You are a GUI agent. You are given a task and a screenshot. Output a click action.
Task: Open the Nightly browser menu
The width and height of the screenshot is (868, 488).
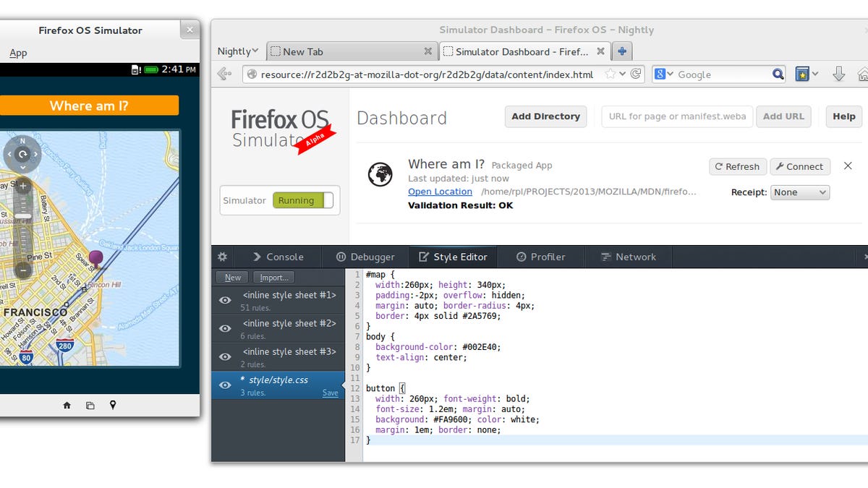(237, 51)
